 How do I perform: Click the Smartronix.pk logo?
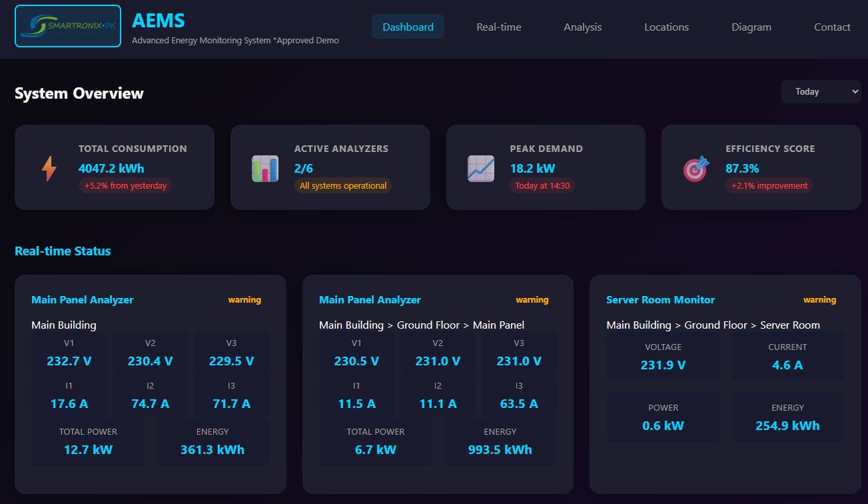pos(67,27)
